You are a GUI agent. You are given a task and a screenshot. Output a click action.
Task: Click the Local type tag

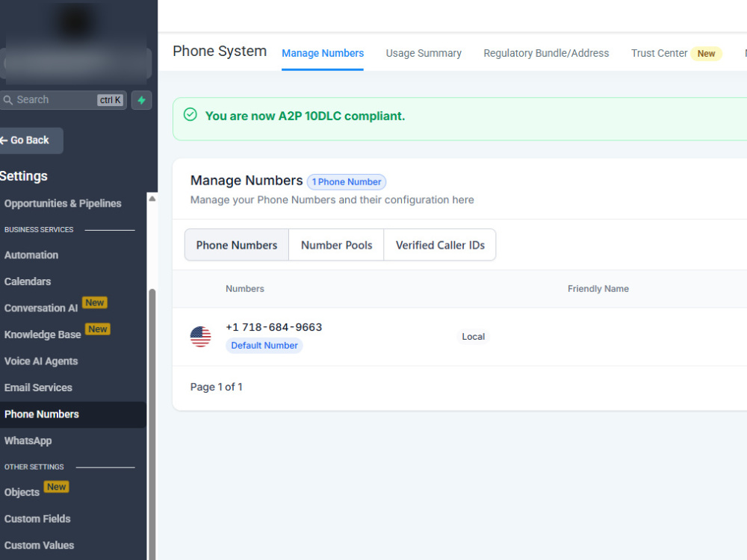[473, 337]
